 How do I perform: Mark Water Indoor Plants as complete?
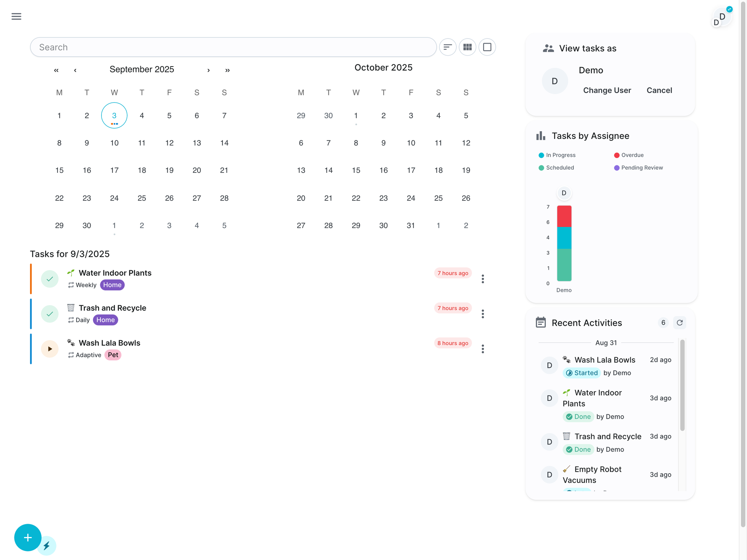click(50, 279)
